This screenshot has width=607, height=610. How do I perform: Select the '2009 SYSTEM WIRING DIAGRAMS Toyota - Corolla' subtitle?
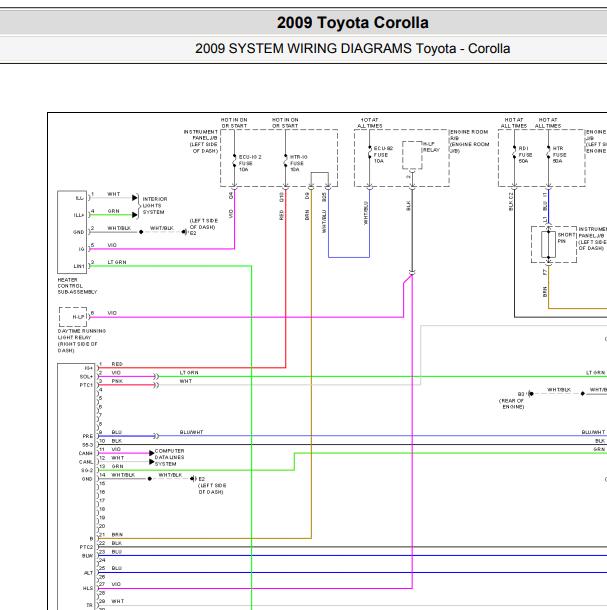click(353, 49)
